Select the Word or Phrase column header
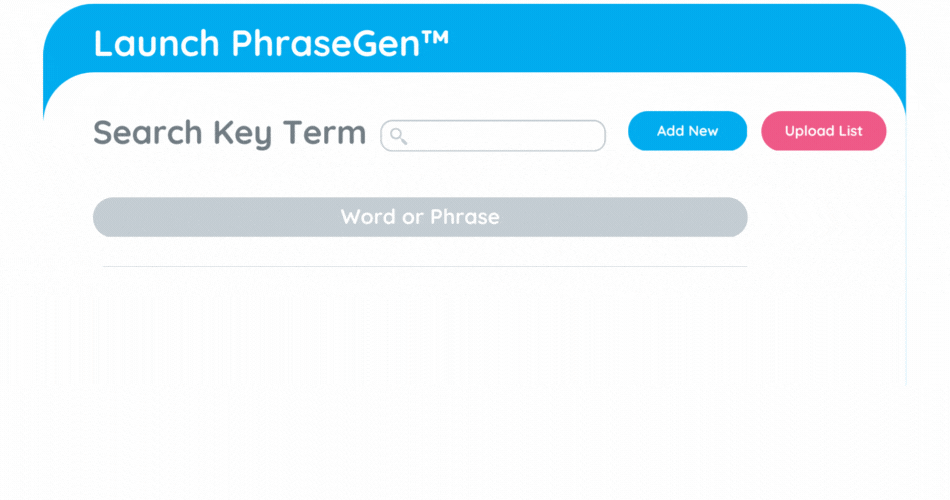This screenshot has height=500, width=950. [x=420, y=217]
